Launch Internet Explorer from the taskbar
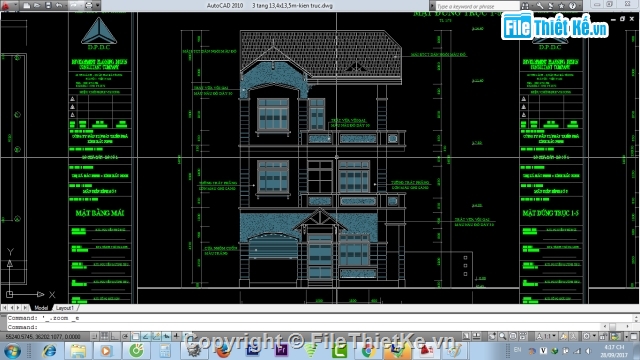Image resolution: width=640 pixels, height=360 pixels. 50,351
